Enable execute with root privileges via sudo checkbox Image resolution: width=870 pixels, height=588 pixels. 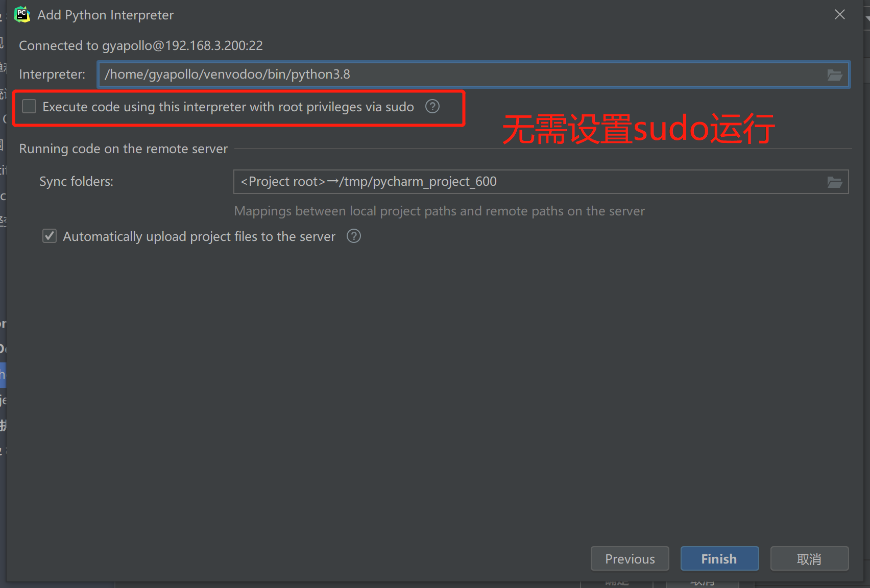click(x=29, y=106)
